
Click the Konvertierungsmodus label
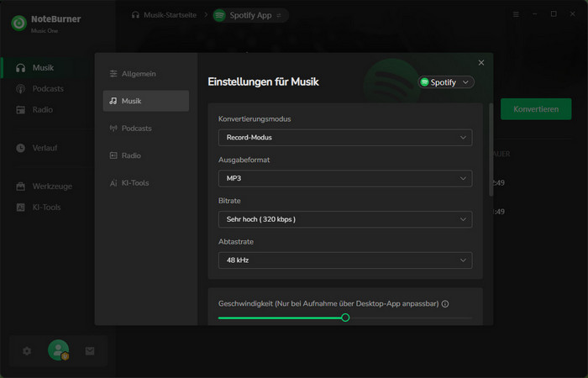pyautogui.click(x=255, y=119)
